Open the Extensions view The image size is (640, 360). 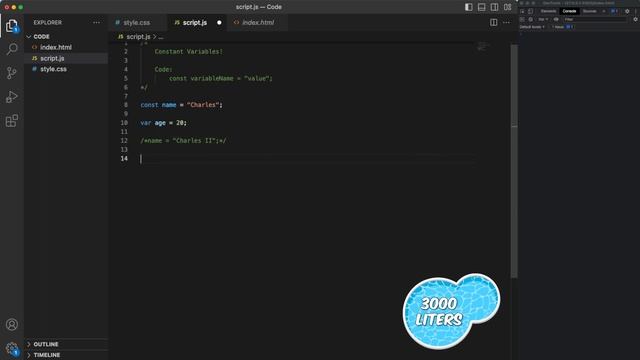tap(12, 121)
